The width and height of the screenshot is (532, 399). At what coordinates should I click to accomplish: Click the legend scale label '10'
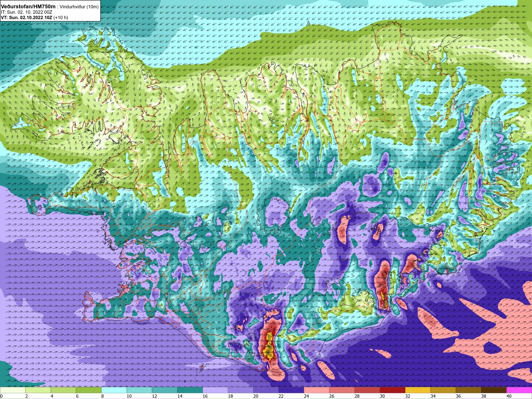[129, 397]
